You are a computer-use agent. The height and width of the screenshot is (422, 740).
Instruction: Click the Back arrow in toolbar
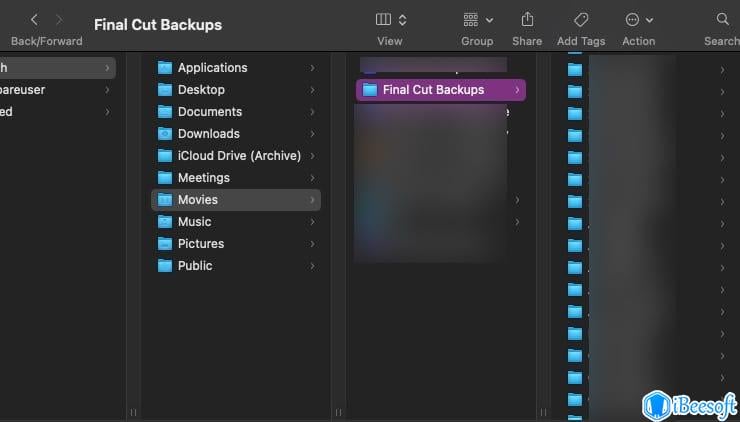pos(34,20)
